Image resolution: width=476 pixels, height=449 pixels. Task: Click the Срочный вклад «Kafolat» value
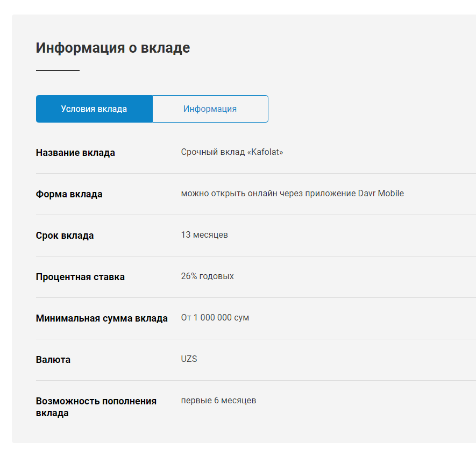tap(232, 152)
